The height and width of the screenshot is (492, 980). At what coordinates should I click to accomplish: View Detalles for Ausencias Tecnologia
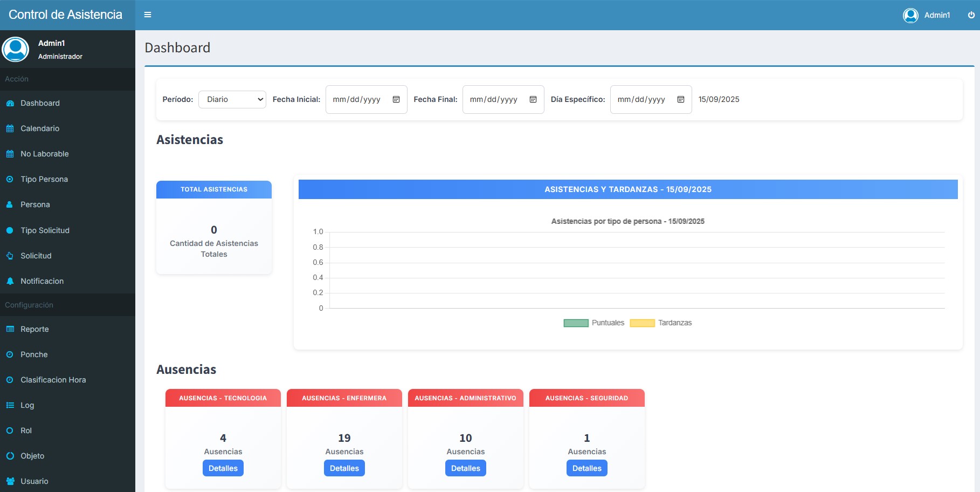[223, 468]
